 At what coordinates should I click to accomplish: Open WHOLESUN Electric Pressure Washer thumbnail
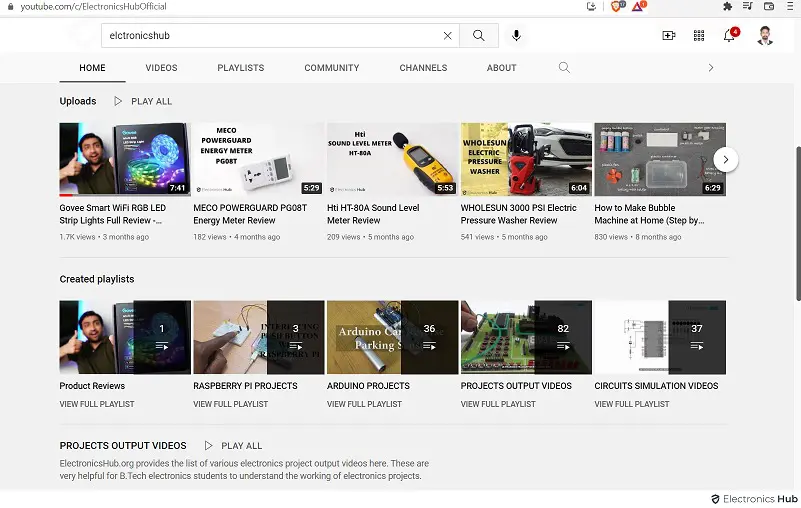[x=526, y=159]
